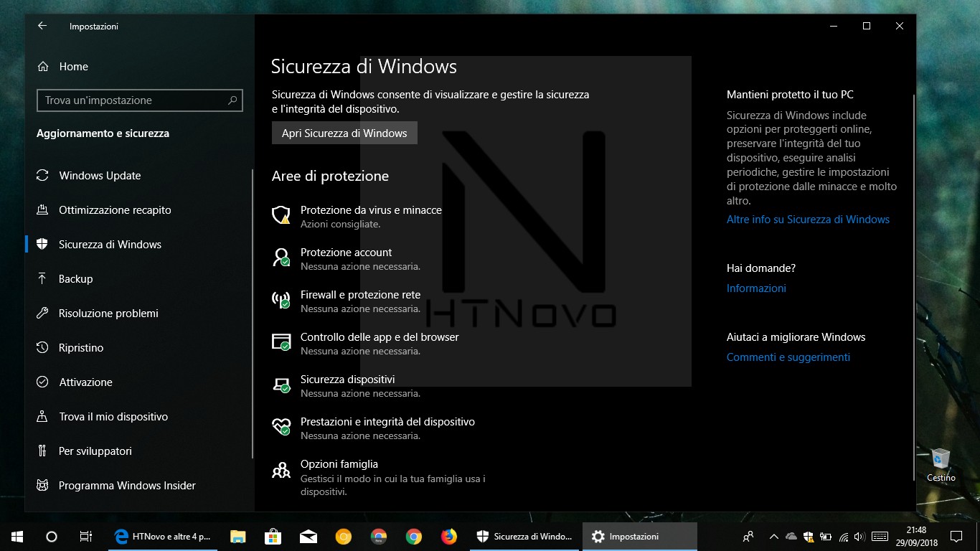Open the Cestino recycle bin on desktop

tap(941, 465)
